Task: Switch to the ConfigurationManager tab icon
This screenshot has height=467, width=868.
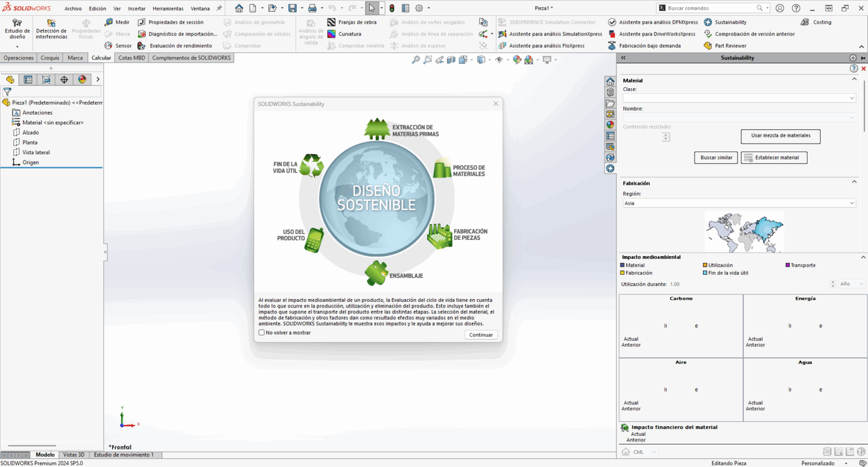Action: (45, 79)
